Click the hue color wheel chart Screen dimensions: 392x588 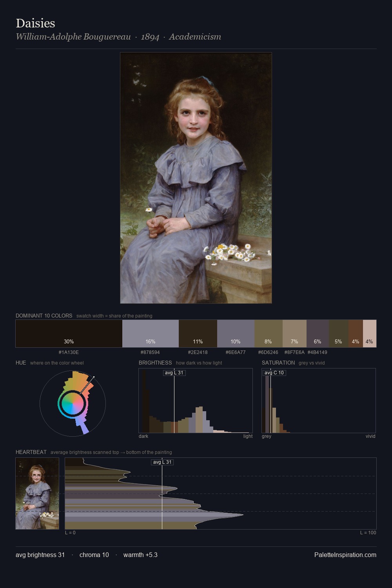(73, 403)
